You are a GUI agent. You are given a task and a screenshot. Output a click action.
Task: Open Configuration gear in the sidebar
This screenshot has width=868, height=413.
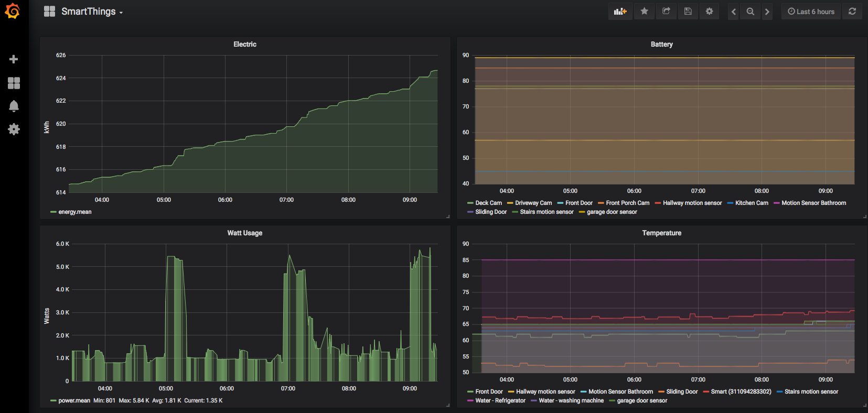(14, 129)
